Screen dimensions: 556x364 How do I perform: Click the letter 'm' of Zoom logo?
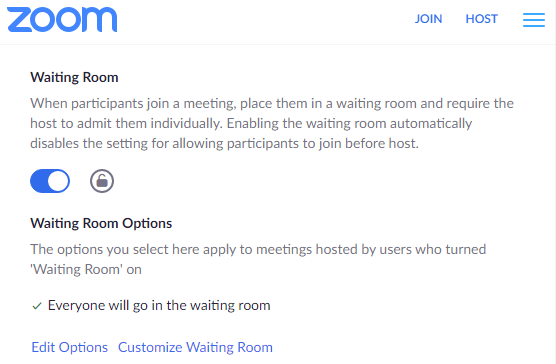101,20
